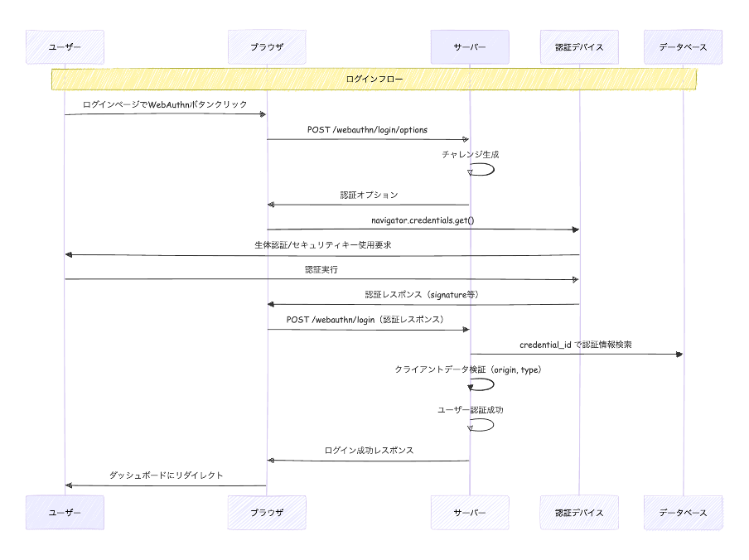Select the navigator.credentials.get() message label
Screen dimensions: 749x560
tap(423, 220)
